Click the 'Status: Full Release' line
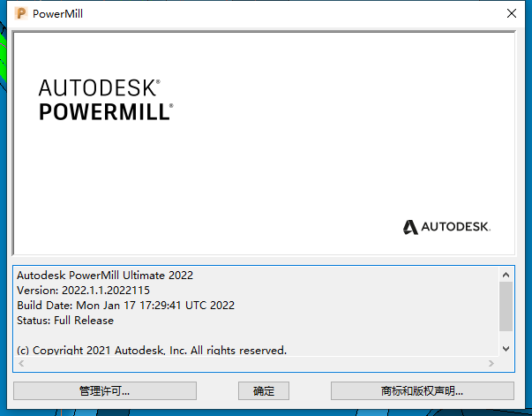The width and height of the screenshot is (532, 416). tap(65, 321)
